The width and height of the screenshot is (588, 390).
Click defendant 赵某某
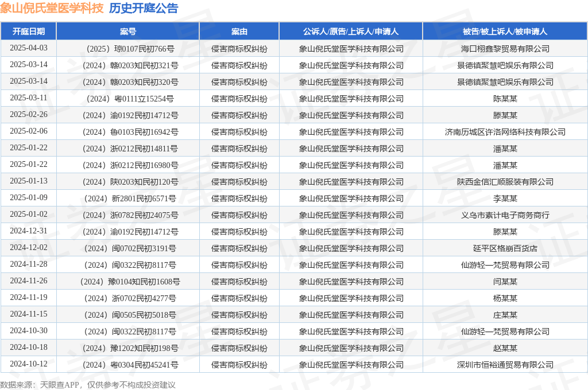[x=505, y=348]
